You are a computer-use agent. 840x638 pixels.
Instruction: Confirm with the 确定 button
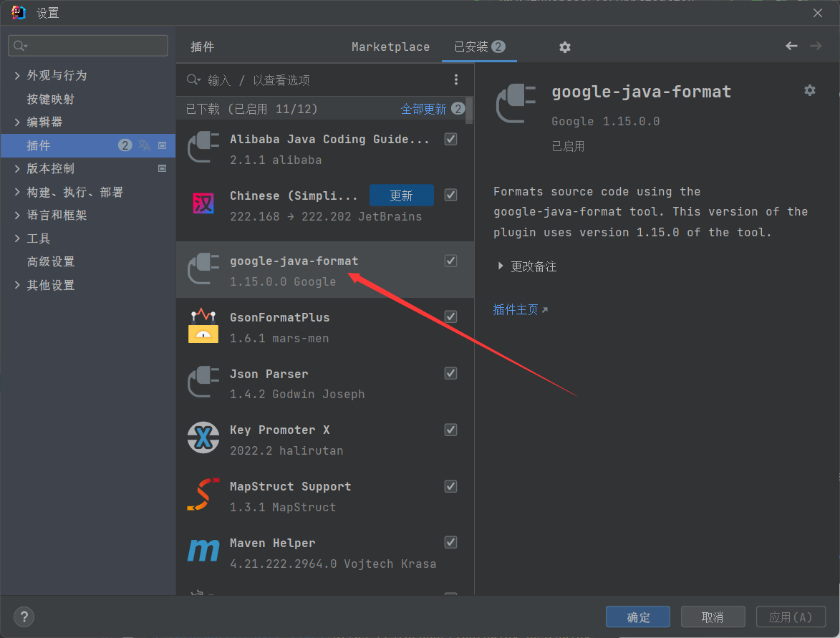click(x=637, y=617)
